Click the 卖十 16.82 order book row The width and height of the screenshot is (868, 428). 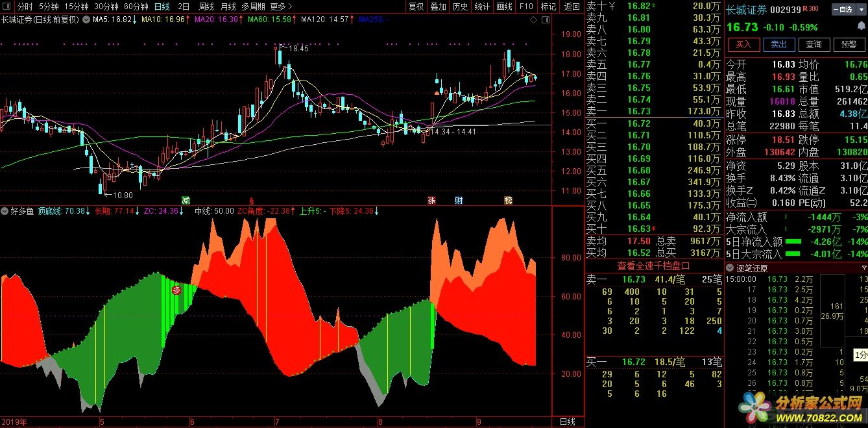[653, 6]
